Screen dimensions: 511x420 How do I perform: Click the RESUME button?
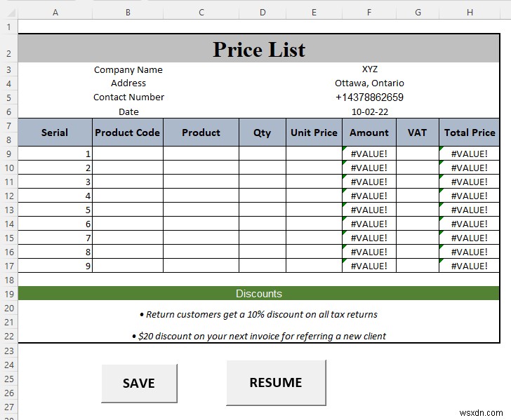[276, 383]
